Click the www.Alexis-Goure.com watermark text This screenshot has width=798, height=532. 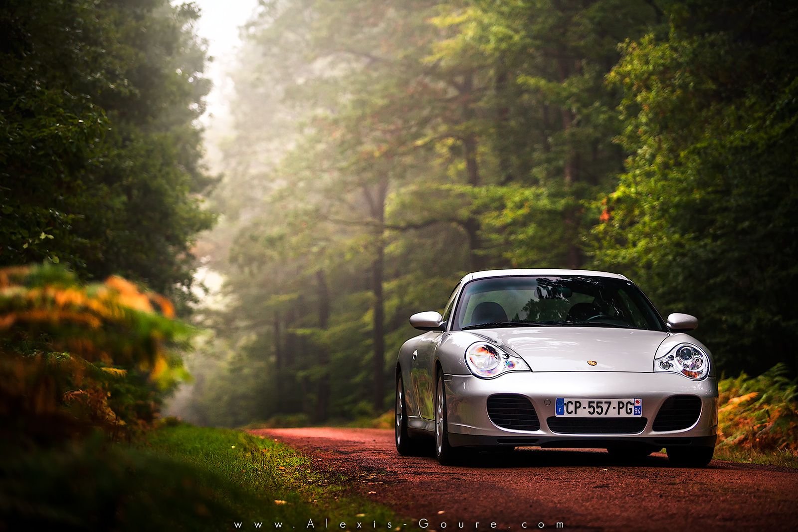pyautogui.click(x=399, y=524)
